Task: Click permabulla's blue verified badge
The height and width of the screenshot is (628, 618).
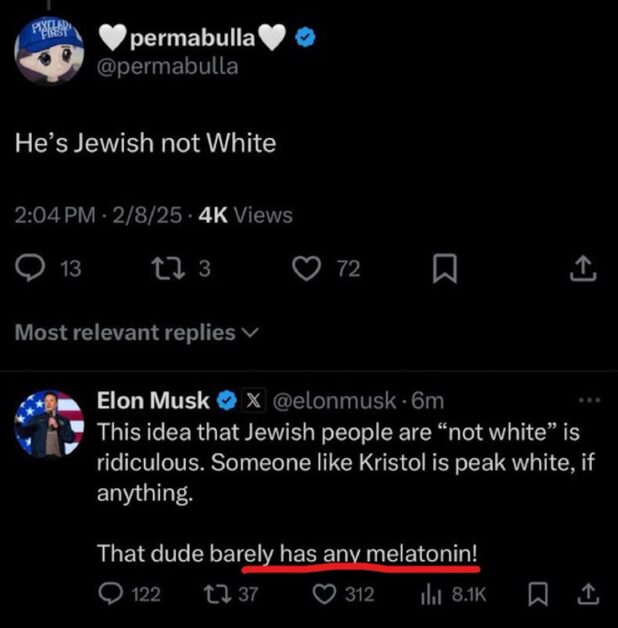Action: pyautogui.click(x=309, y=39)
